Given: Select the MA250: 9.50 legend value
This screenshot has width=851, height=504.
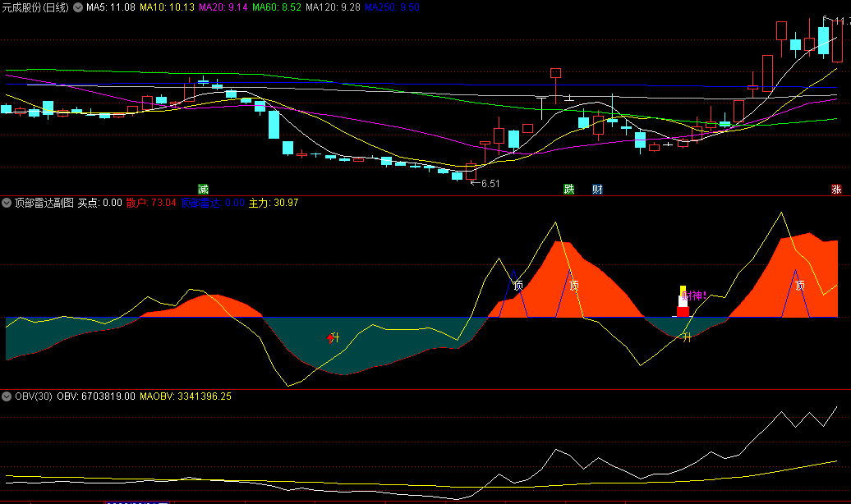Looking at the screenshot, I should pos(392,7).
